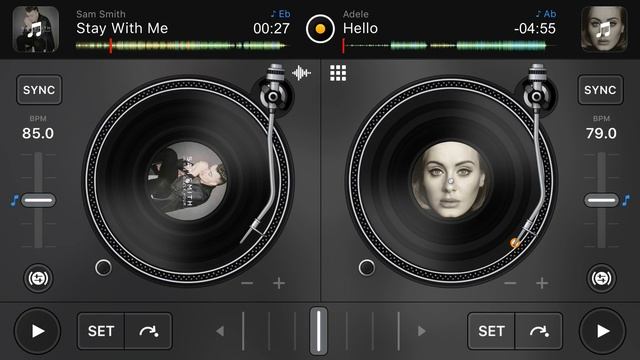This screenshot has width=640, height=360.
Task: Click the Eb key indicator
Action: coord(280,14)
